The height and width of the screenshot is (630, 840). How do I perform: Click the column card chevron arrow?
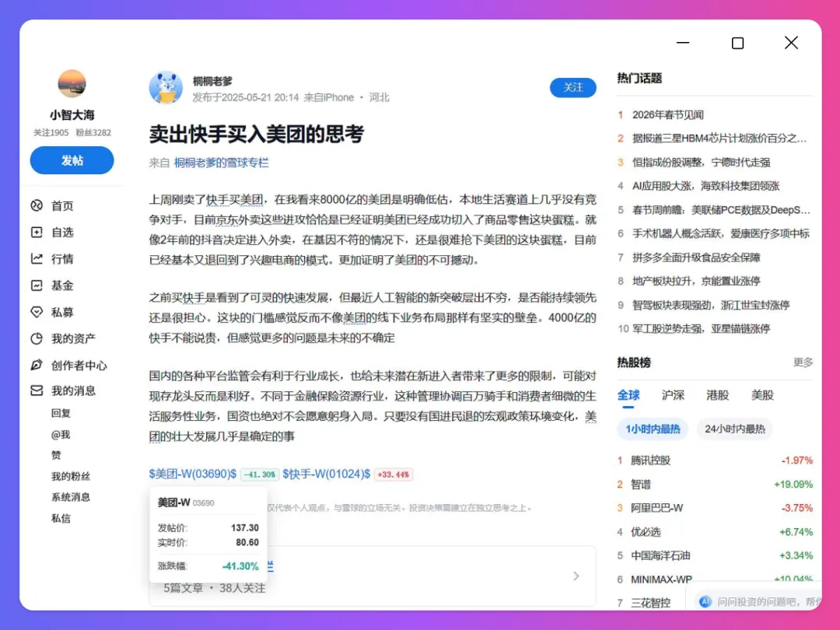tap(576, 576)
